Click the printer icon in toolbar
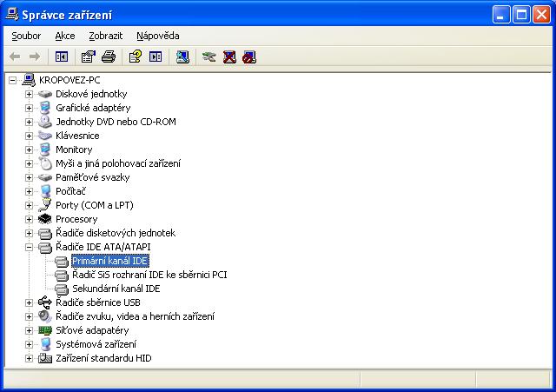This screenshot has width=556, height=392. pyautogui.click(x=109, y=56)
